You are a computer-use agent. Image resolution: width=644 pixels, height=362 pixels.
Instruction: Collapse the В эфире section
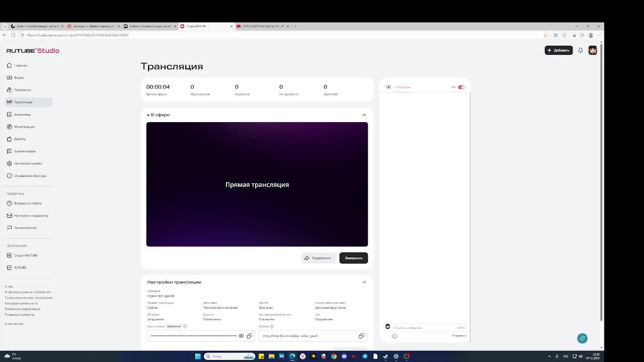364,115
